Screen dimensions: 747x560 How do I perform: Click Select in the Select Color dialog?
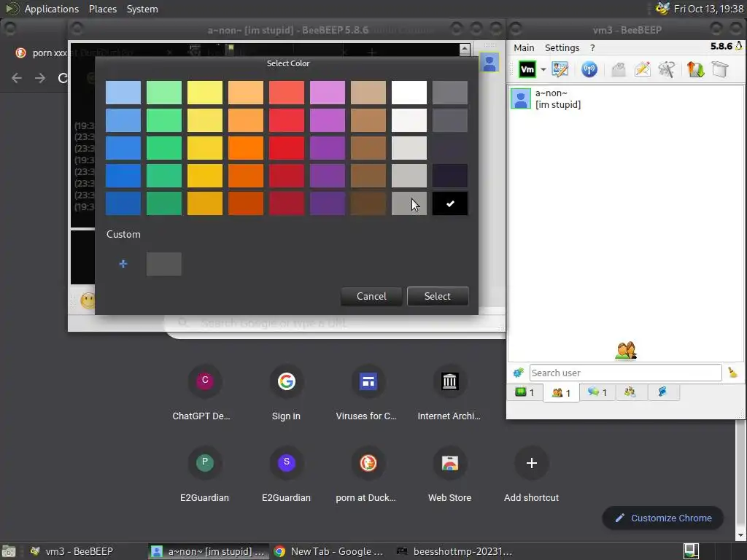point(438,296)
